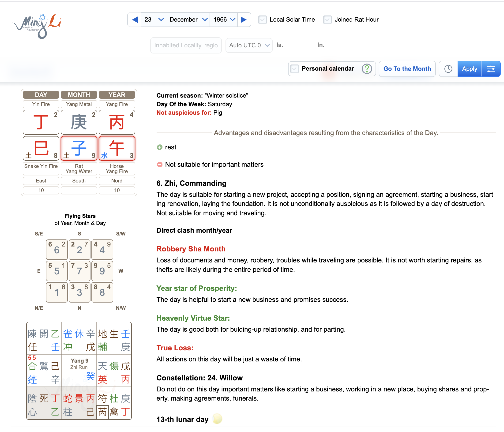Disable the Joined Rat Hour checkbox
Screen dimensions: 504x432
[327, 20]
